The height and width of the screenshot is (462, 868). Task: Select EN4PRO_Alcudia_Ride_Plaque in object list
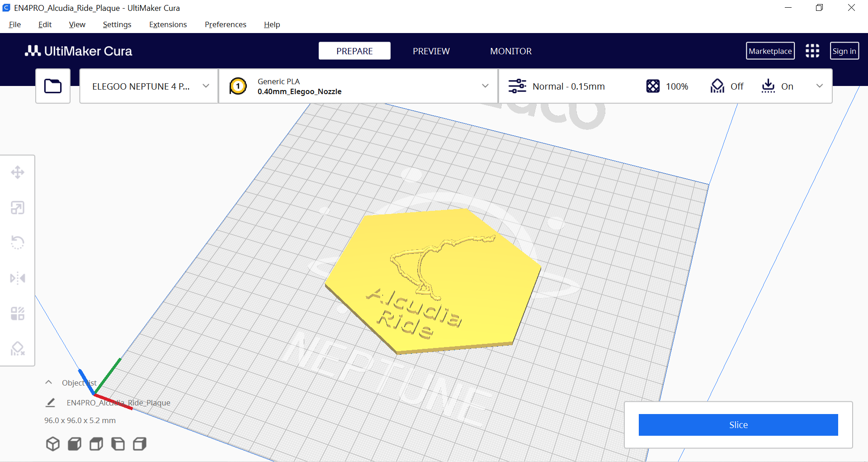118,402
